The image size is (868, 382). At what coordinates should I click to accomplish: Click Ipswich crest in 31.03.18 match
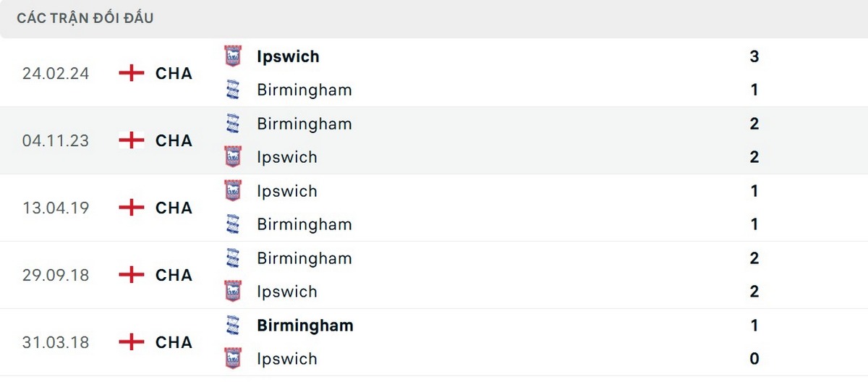click(x=233, y=359)
